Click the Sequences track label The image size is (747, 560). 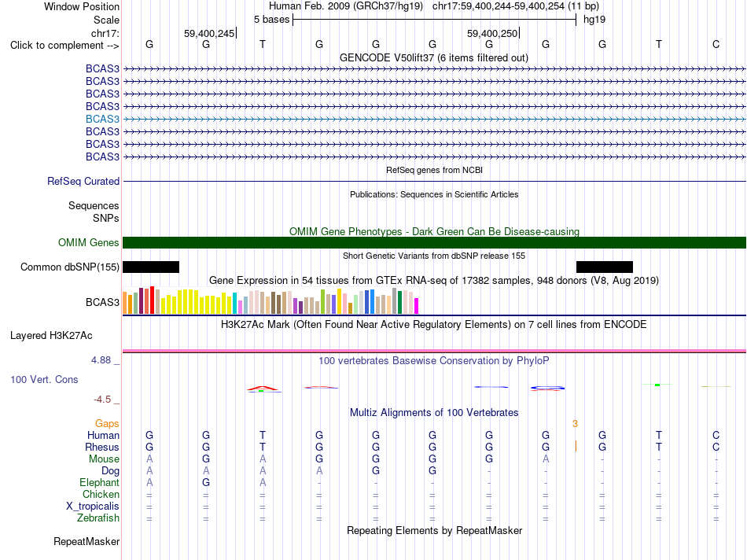(x=94, y=205)
